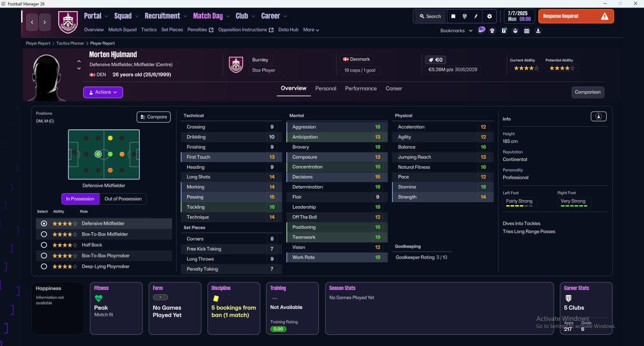The width and height of the screenshot is (644, 346).
Task: Click the Teamwork attribute row
Action: pyautogui.click(x=337, y=237)
